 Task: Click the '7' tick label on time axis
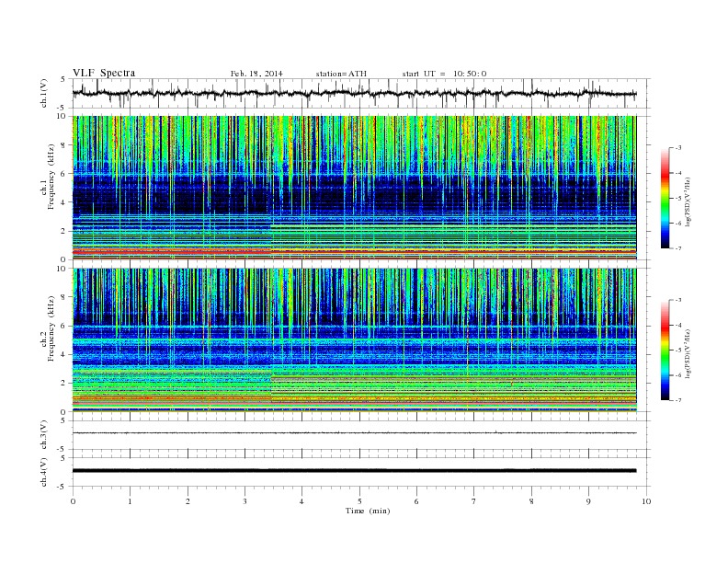[x=474, y=501]
